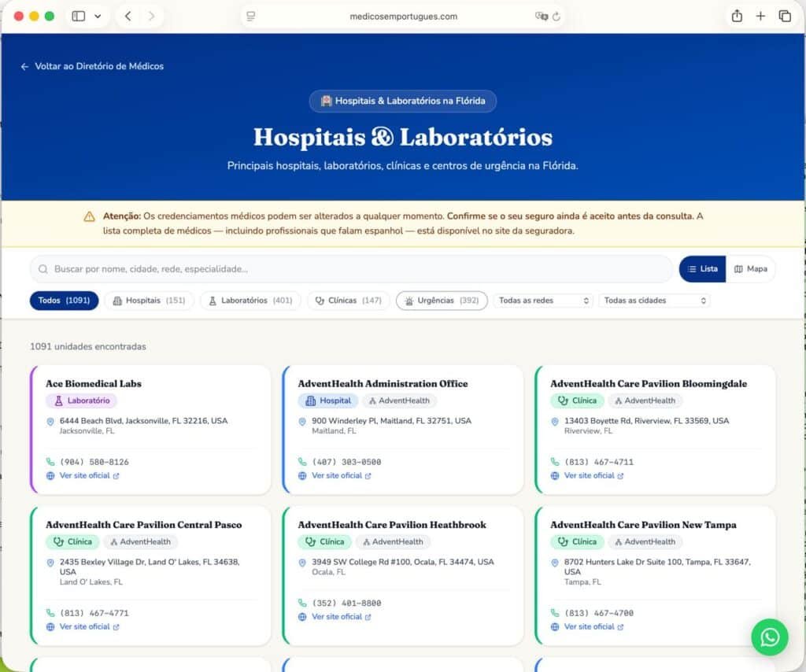Open the WhatsApp chat floating button
The image size is (806, 672).
pyautogui.click(x=769, y=637)
